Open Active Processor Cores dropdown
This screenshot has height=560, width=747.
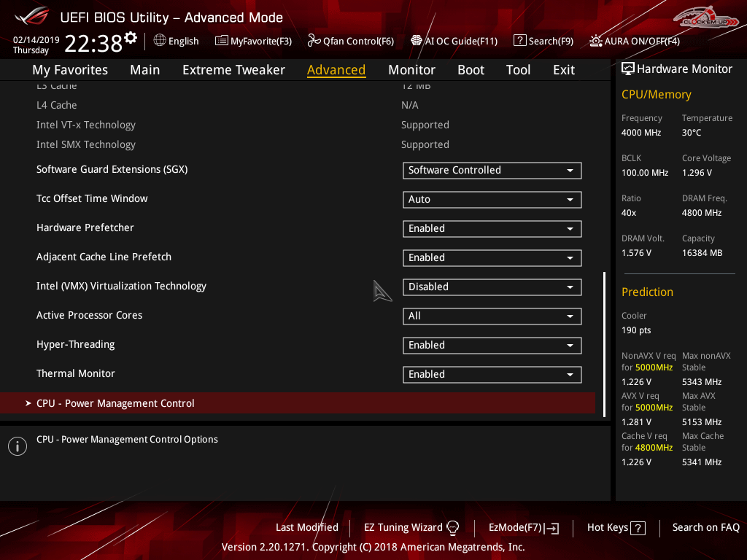(x=492, y=316)
